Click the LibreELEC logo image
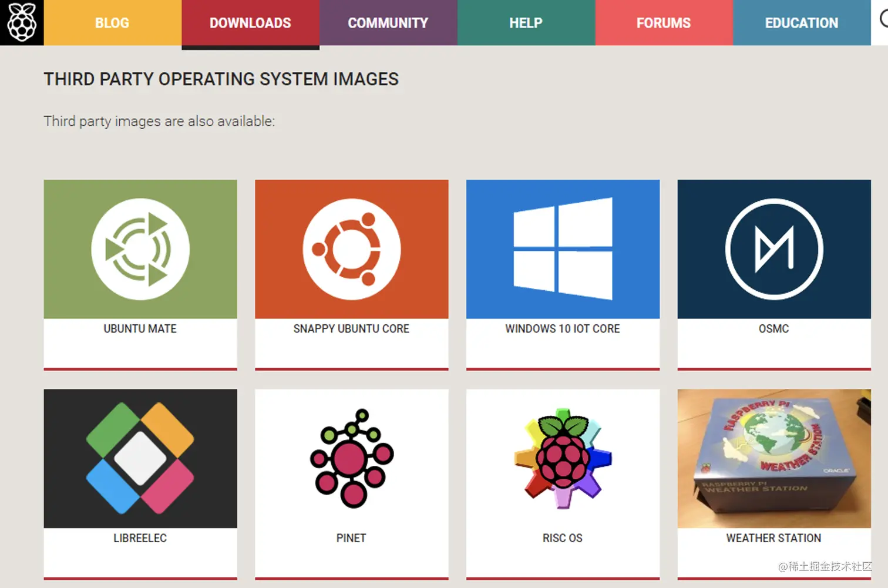The image size is (888, 588). coord(140,458)
